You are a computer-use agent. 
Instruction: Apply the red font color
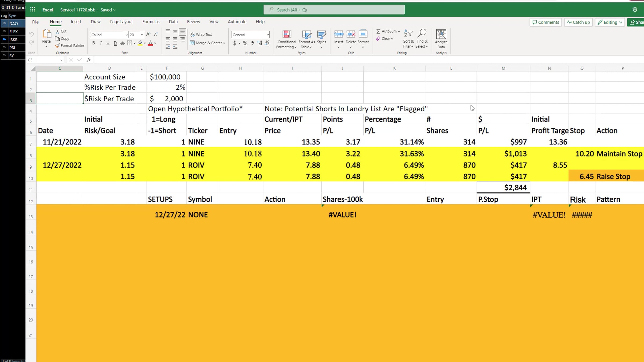[151, 43]
